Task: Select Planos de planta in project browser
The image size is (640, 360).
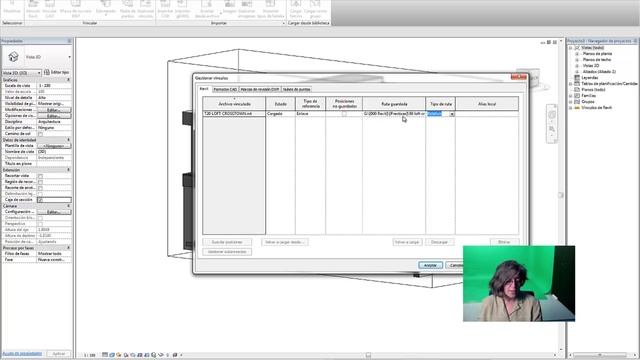Action: pyautogui.click(x=597, y=54)
